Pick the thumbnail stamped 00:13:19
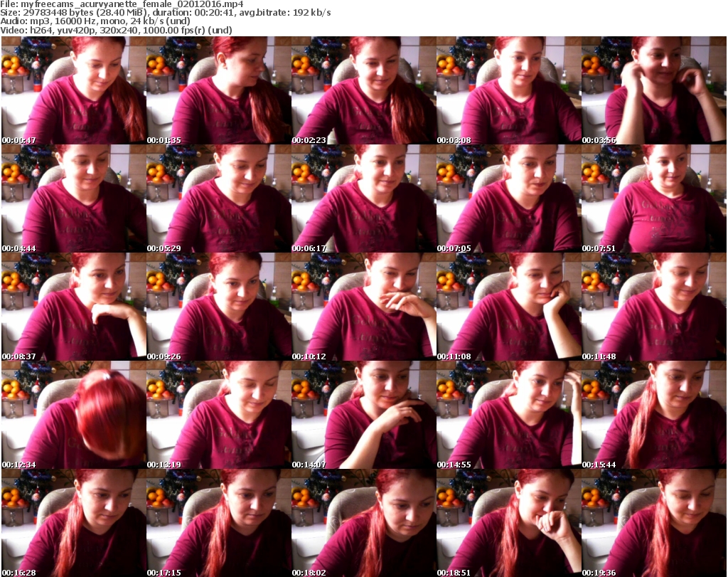 (219, 415)
